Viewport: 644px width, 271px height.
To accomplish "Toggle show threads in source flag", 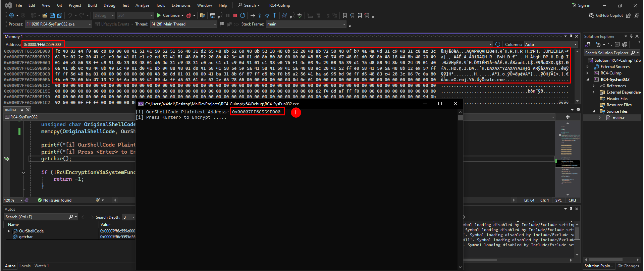I will 222,24.
